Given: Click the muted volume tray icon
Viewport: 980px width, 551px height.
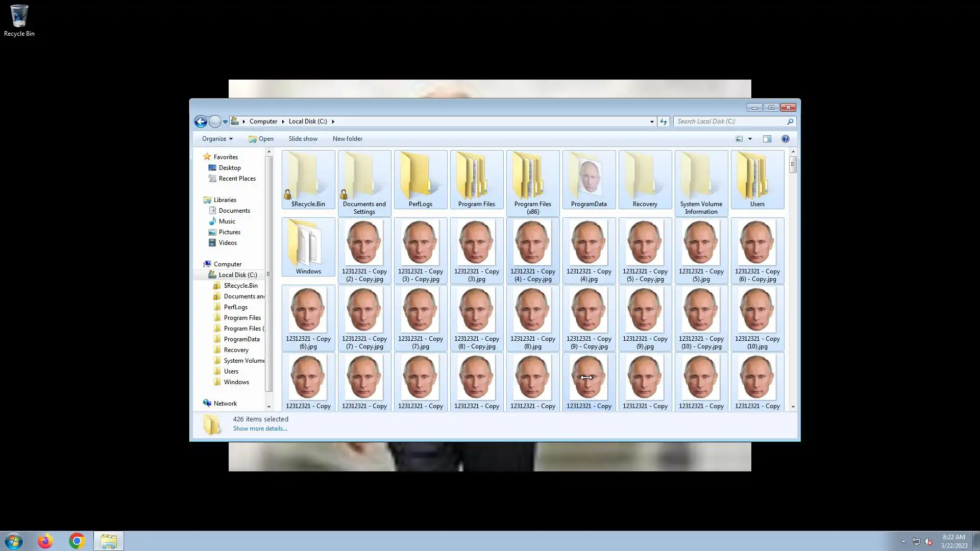Looking at the screenshot, I should click(x=928, y=541).
